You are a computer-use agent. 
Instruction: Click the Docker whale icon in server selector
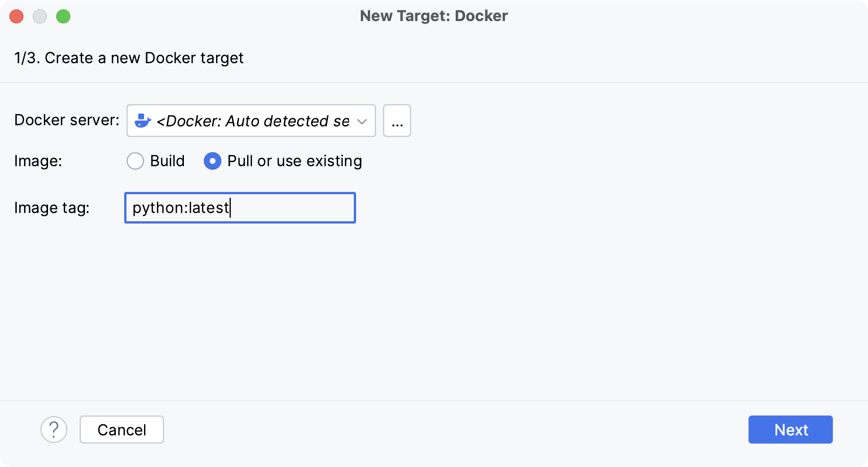coord(142,121)
